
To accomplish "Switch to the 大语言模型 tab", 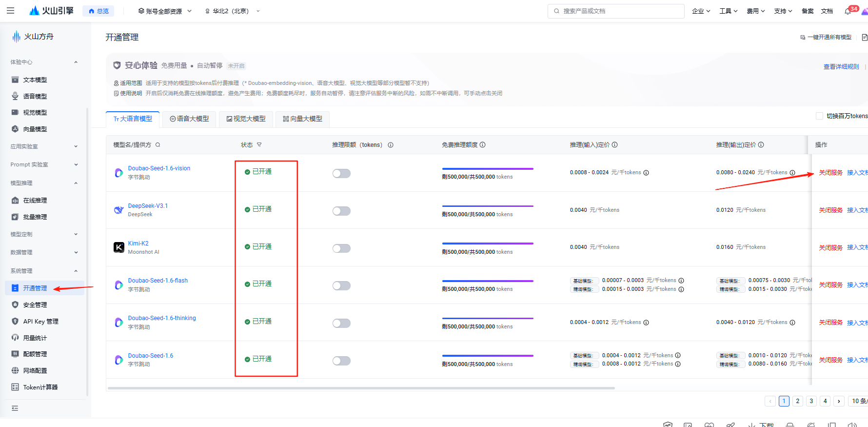I will (x=133, y=119).
